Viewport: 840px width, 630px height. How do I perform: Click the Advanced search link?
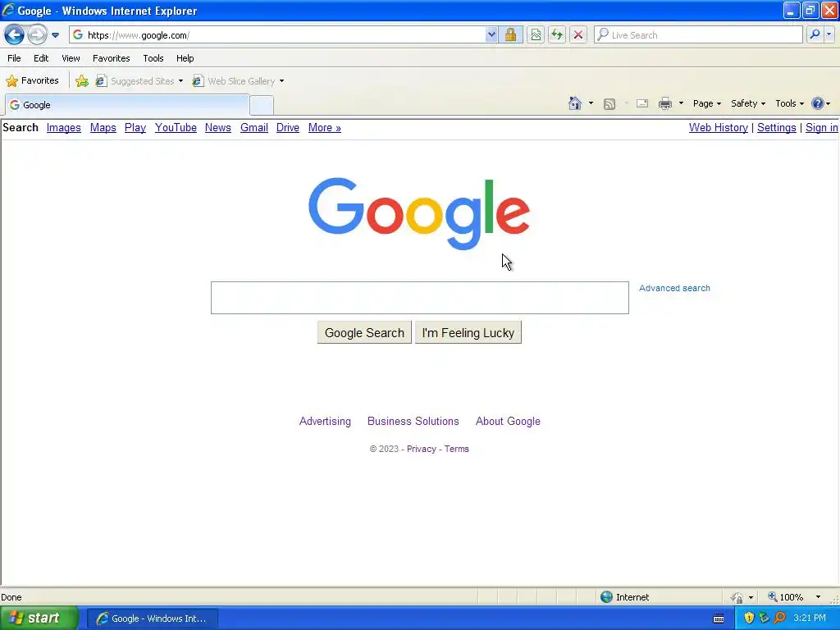(x=674, y=288)
